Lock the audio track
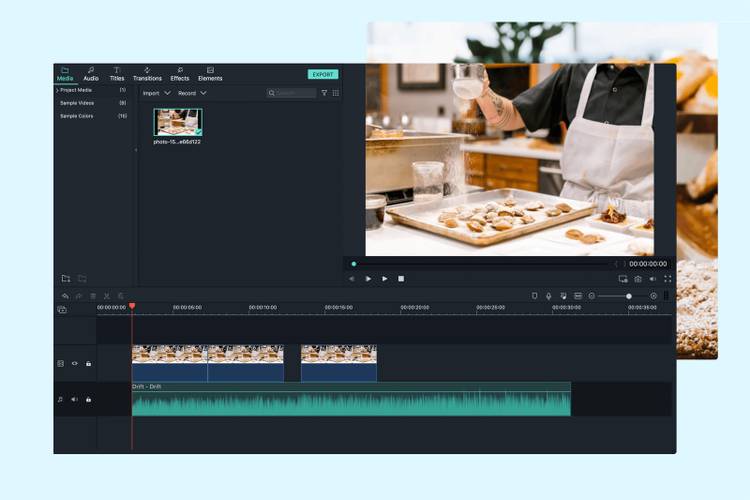Viewport: 750px width, 500px height. tap(88, 399)
